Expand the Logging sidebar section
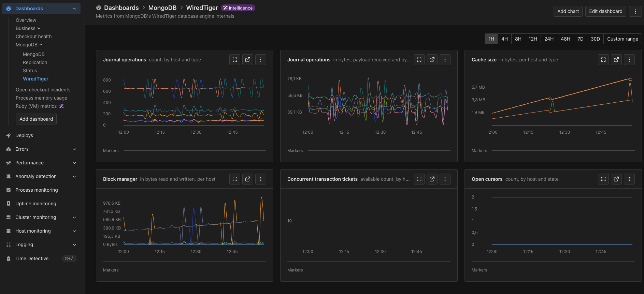This screenshot has width=644, height=294. coord(74,245)
